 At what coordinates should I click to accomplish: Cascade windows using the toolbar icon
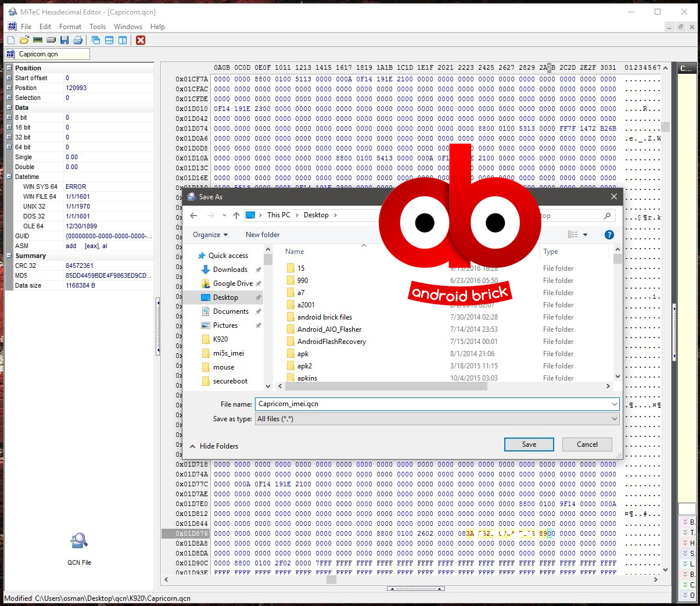96,40
